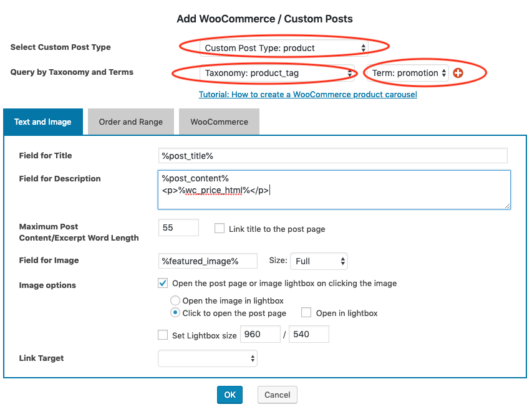Click the Cancel button
This screenshot has width=532, height=412.
(x=277, y=395)
